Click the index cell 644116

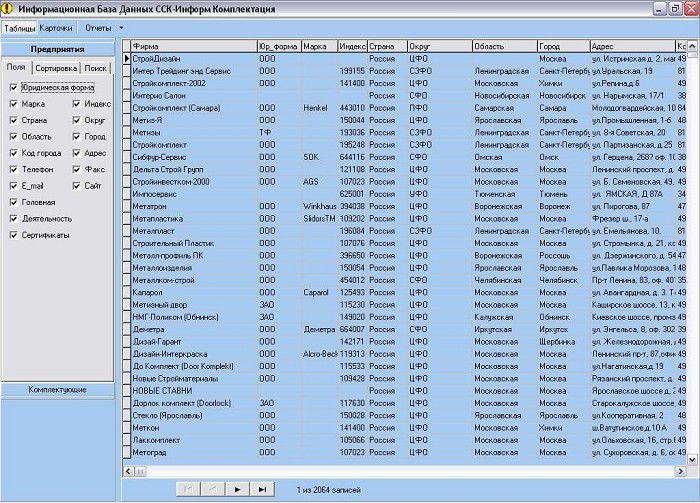pyautogui.click(x=352, y=157)
